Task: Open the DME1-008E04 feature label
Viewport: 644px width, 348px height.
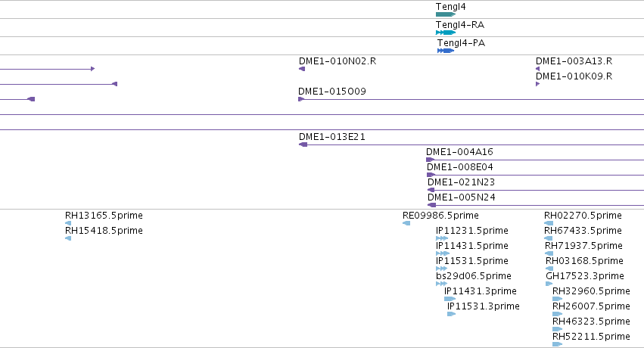Action: click(460, 167)
